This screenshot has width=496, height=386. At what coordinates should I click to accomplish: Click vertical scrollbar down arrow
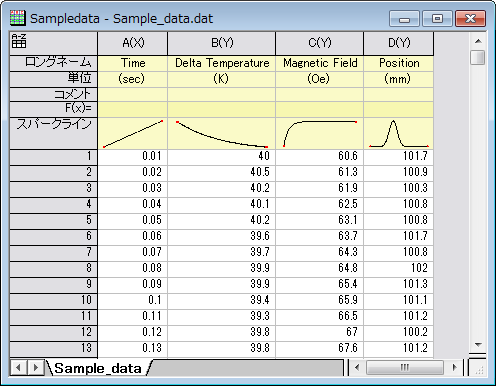click(478, 345)
